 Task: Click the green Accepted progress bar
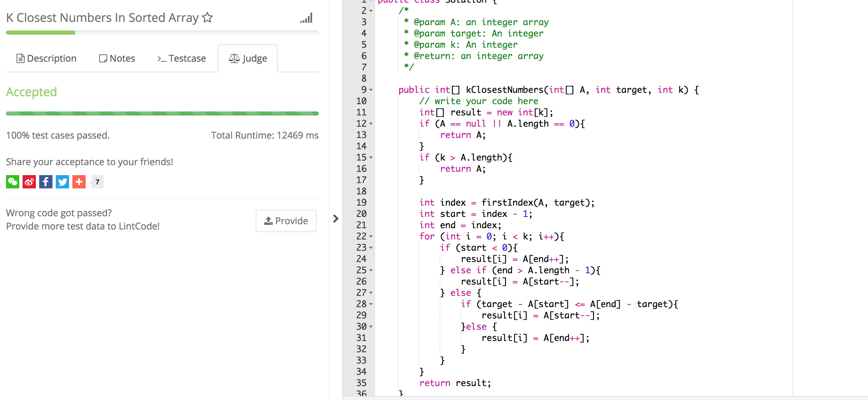[x=162, y=113]
